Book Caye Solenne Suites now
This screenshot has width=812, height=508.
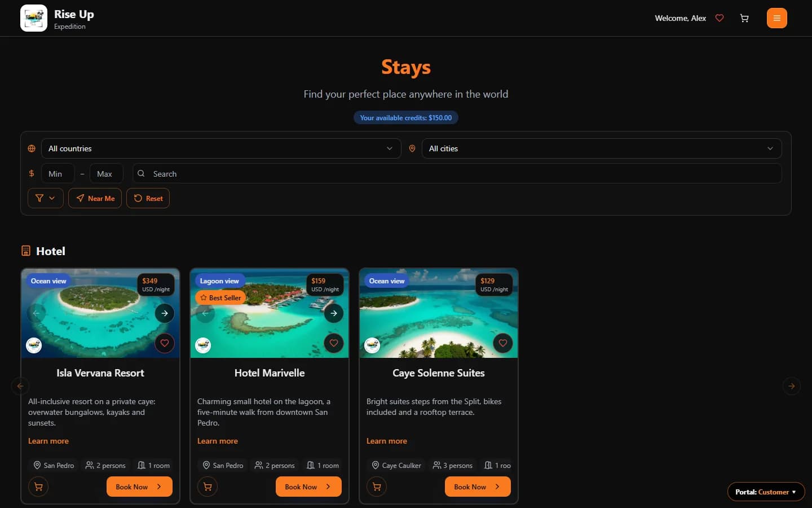[478, 487]
